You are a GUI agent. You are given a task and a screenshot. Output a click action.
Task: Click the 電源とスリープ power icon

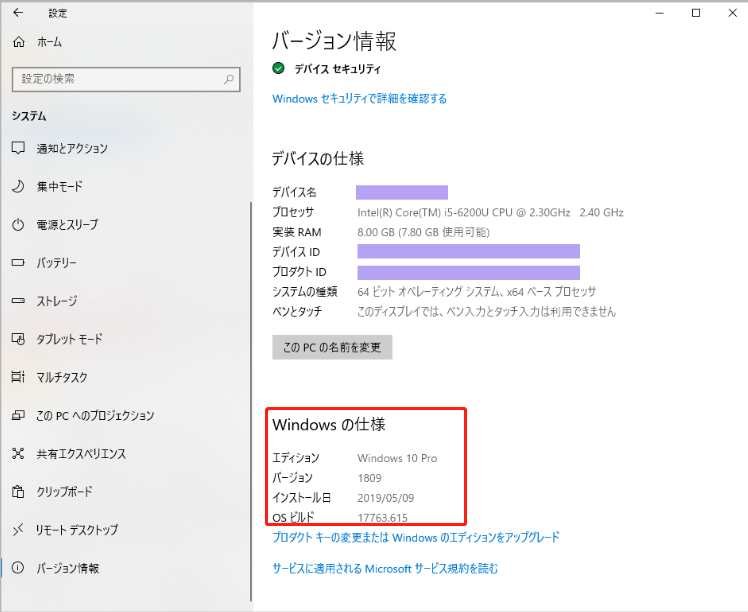point(18,224)
